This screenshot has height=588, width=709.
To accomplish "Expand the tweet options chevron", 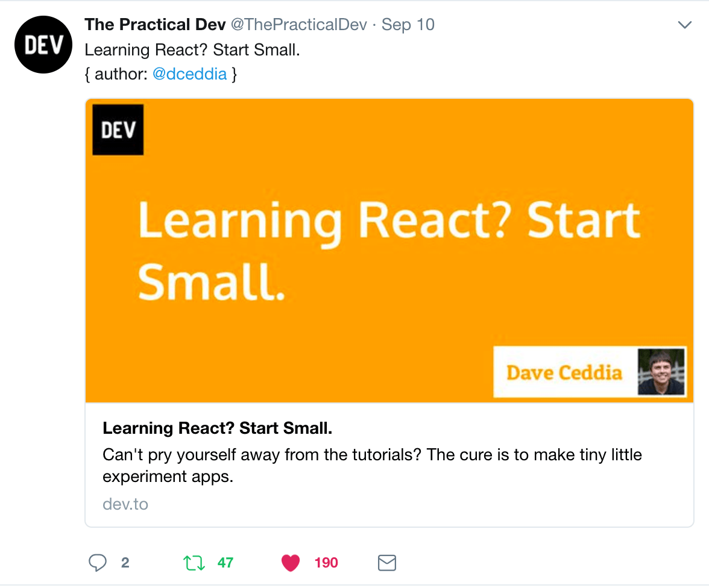I will pyautogui.click(x=685, y=25).
